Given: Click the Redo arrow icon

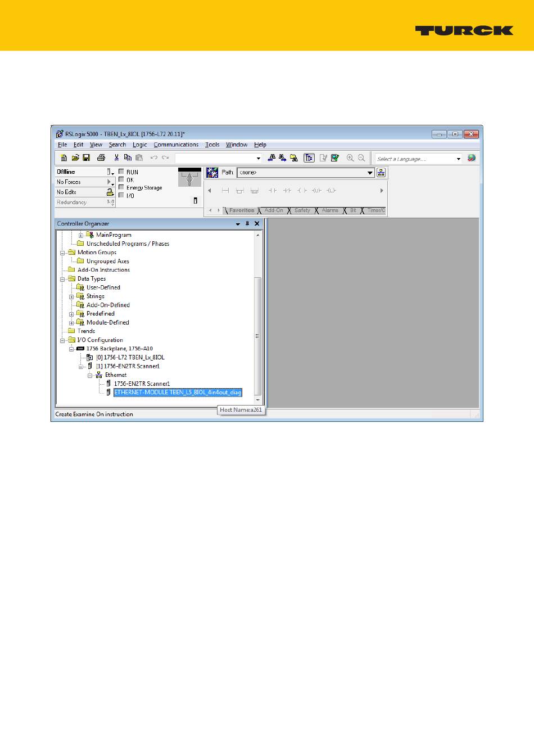Looking at the screenshot, I should pyautogui.click(x=165, y=158).
